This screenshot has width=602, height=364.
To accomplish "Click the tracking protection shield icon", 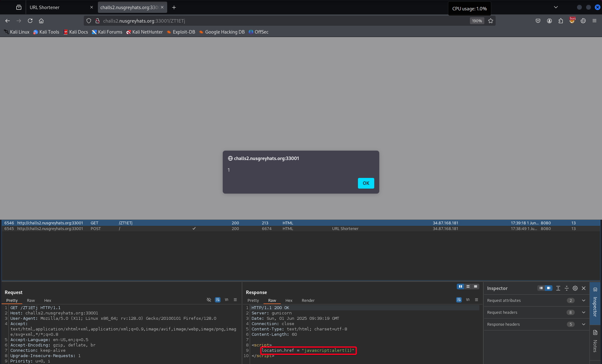I will (x=89, y=21).
